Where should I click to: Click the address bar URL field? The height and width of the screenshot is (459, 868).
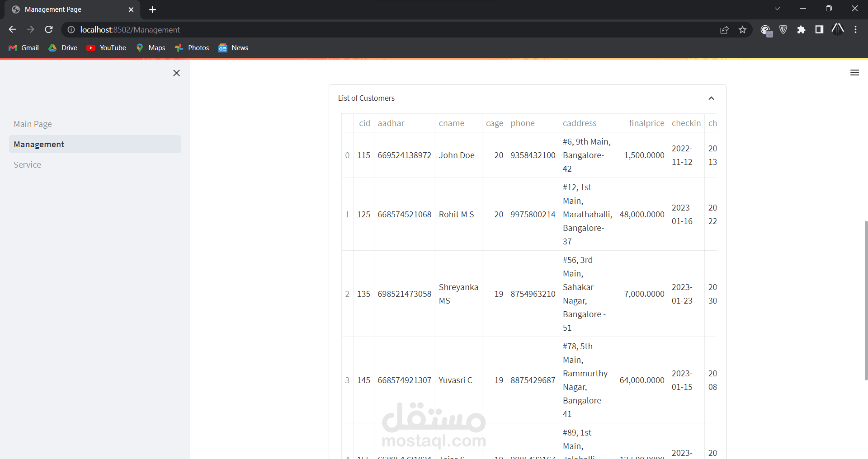pyautogui.click(x=389, y=29)
